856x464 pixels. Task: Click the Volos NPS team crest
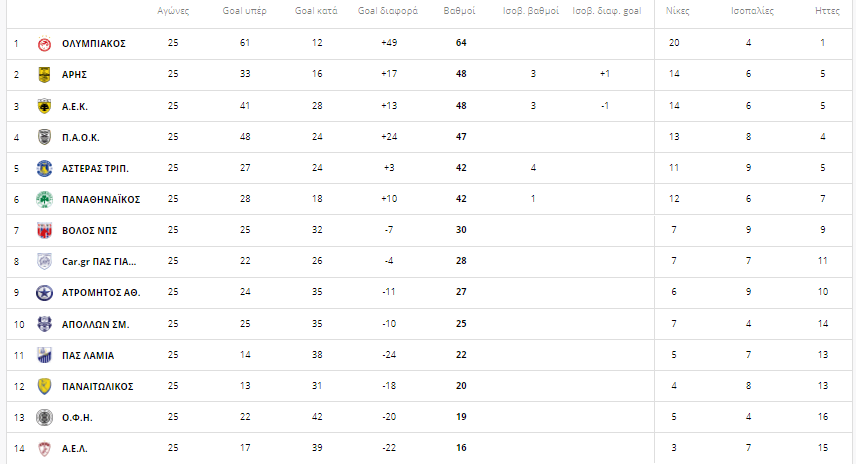[x=44, y=230]
